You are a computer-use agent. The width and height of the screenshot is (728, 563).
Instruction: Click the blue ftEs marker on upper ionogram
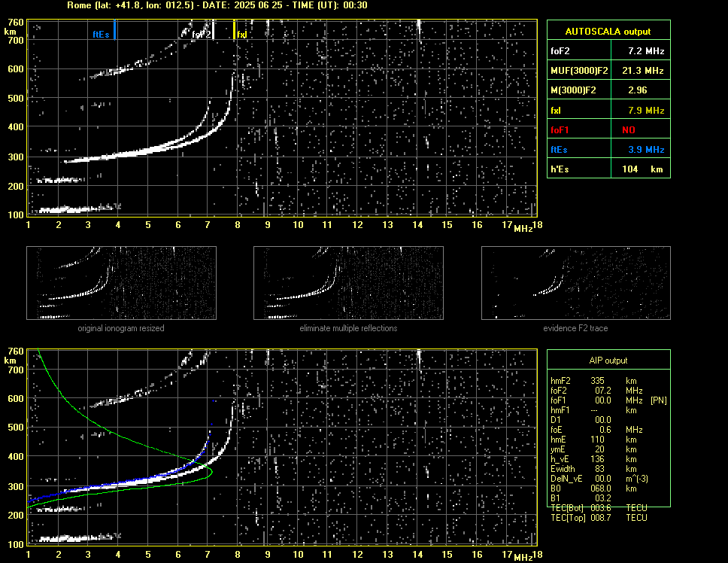pos(114,29)
